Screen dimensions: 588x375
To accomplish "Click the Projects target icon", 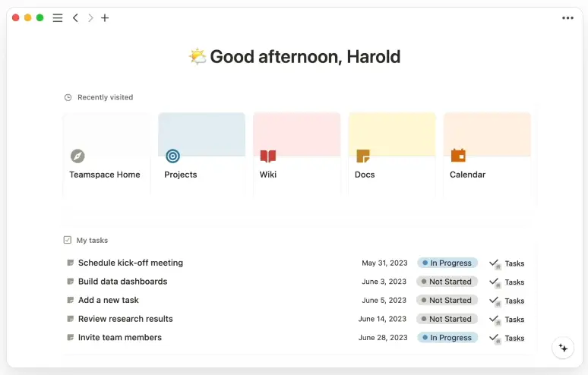I will [x=173, y=156].
